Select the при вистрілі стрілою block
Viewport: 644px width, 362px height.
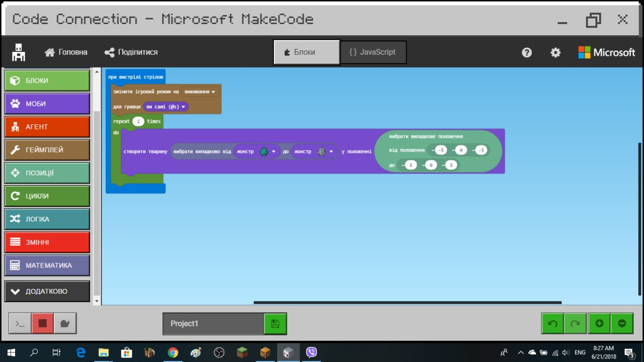(135, 77)
